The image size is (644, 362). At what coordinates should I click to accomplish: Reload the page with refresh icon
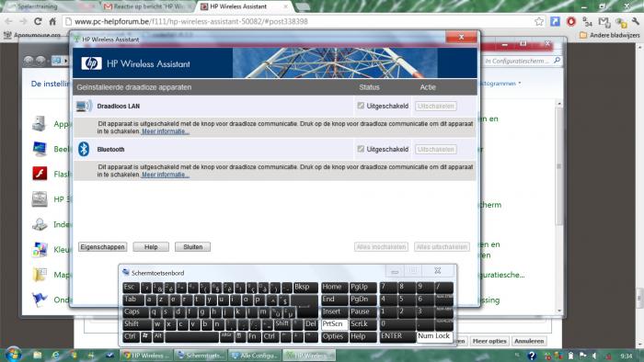pos(38,21)
